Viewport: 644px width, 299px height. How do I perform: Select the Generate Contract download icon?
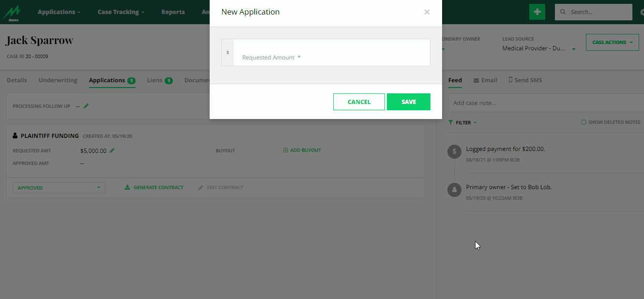(127, 187)
